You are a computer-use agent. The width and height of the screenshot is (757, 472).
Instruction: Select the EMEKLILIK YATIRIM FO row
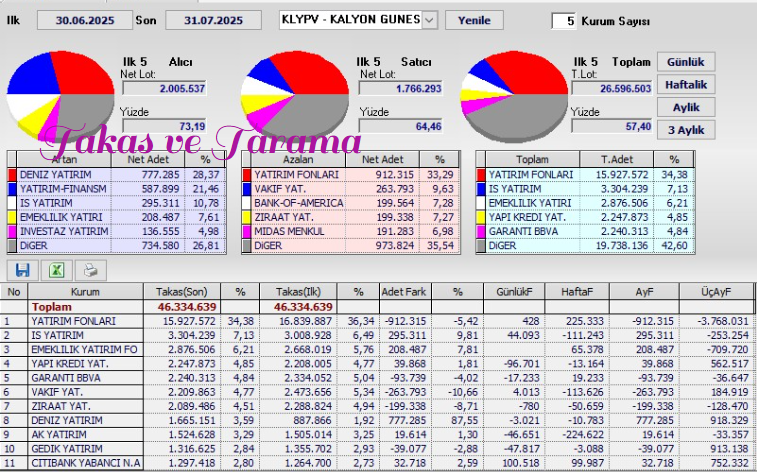[377, 349]
